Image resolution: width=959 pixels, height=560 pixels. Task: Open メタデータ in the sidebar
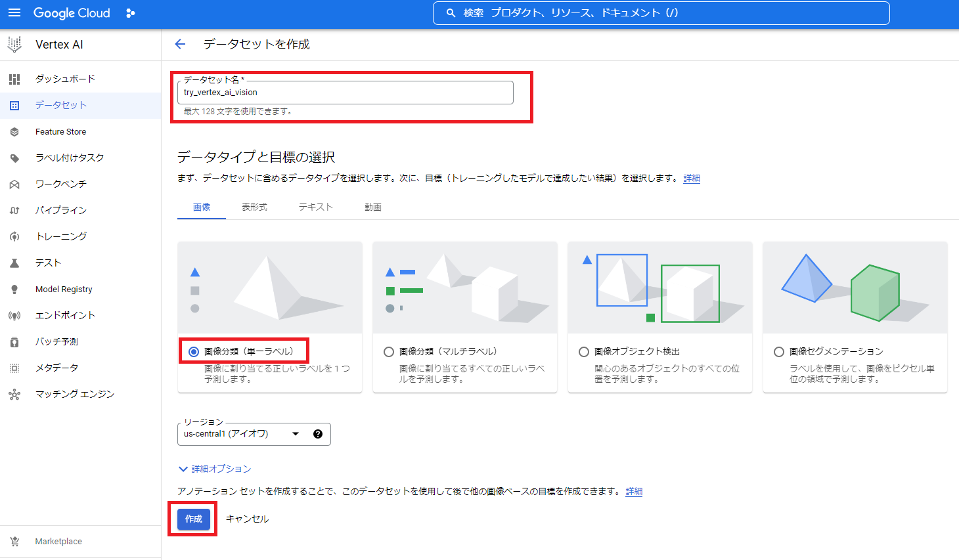pos(56,368)
